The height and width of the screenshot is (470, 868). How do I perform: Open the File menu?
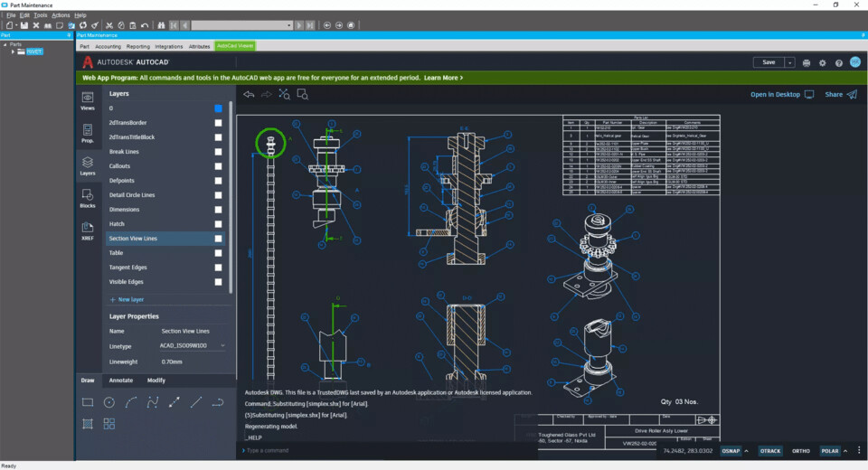[11, 15]
